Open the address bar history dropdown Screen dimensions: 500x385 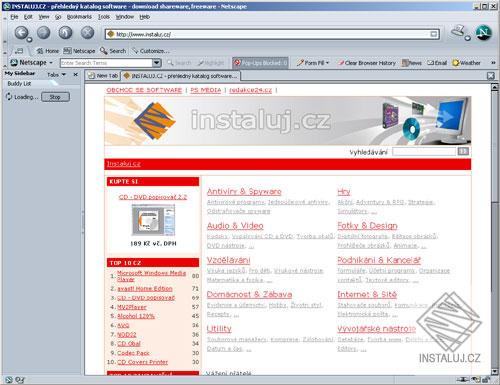pyautogui.click(x=433, y=34)
